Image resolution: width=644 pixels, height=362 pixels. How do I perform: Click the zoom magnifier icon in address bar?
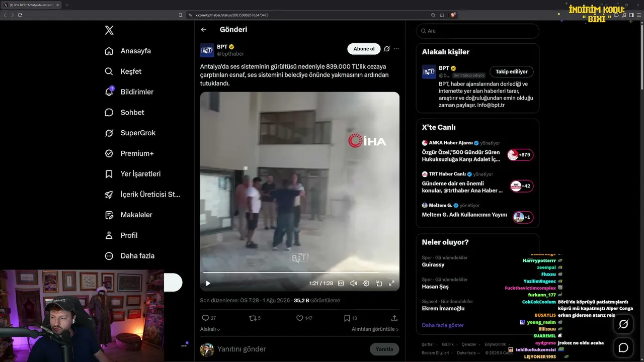point(433,15)
